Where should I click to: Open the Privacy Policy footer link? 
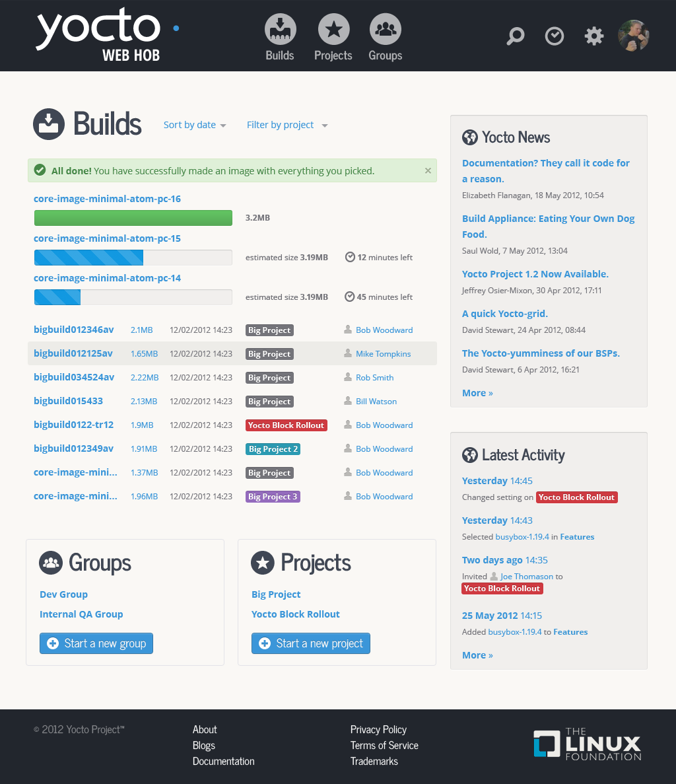click(x=378, y=729)
